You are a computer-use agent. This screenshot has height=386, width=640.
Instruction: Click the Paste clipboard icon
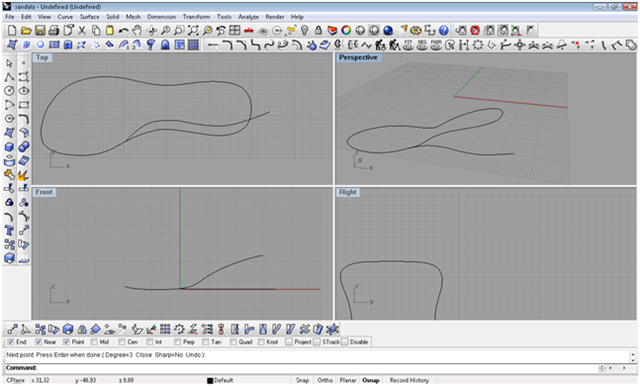[110, 31]
